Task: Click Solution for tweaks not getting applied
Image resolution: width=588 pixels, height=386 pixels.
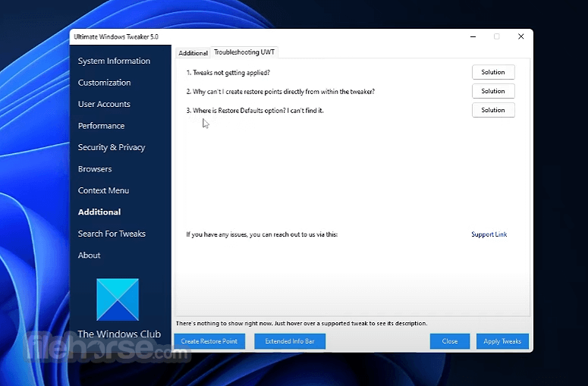Action: click(493, 72)
